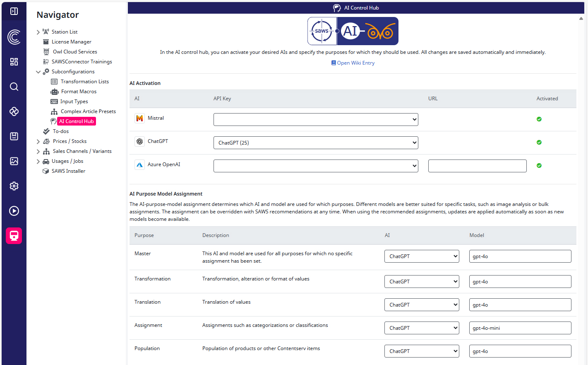Toggle the ChatGPT activated status check
Screen dimensions: 588x365
(x=539, y=142)
